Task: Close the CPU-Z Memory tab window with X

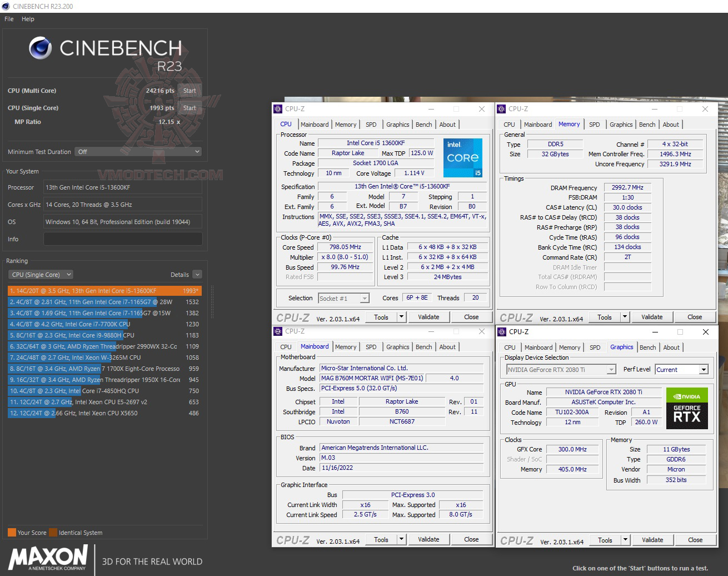Action: [705, 109]
